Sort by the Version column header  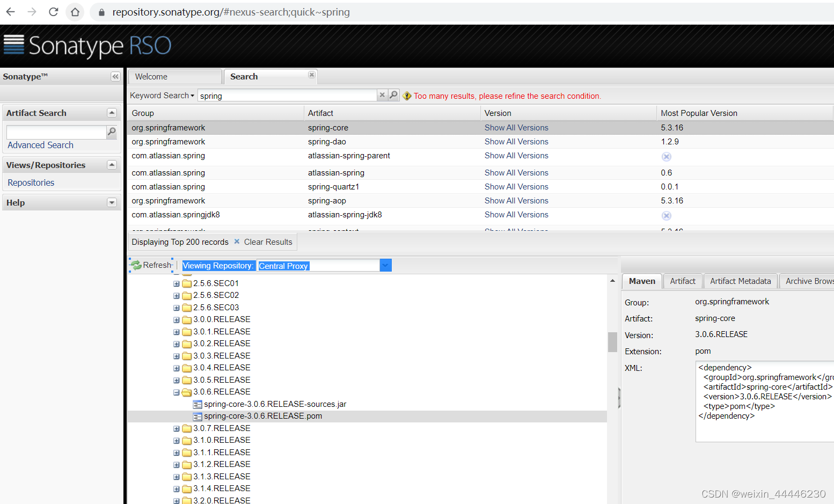[x=568, y=113]
